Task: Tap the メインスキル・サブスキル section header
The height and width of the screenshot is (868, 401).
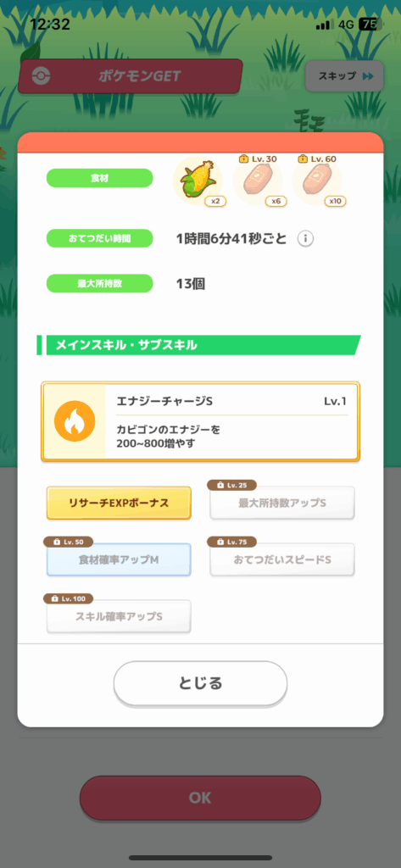Action: tap(199, 346)
